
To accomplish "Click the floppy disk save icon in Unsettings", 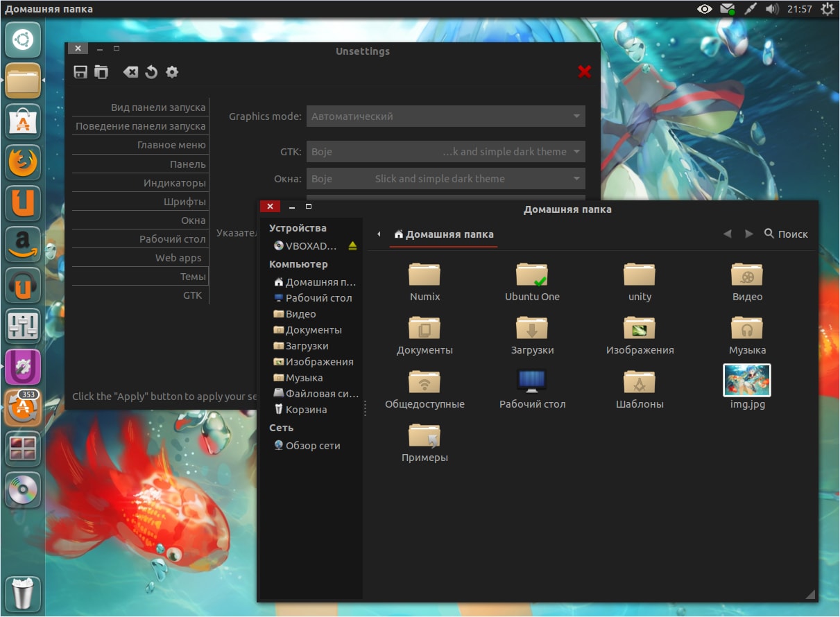I will pos(80,71).
